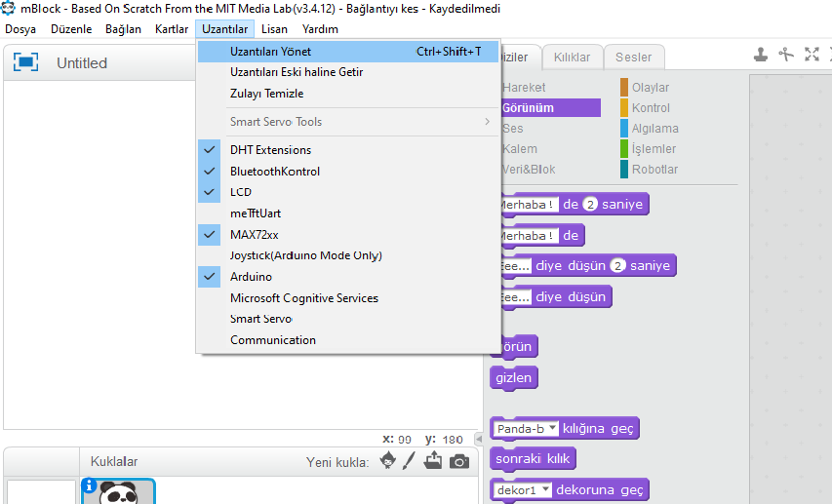Image resolution: width=832 pixels, height=504 pixels.
Task: Select the Algılama block category
Action: [x=654, y=129]
